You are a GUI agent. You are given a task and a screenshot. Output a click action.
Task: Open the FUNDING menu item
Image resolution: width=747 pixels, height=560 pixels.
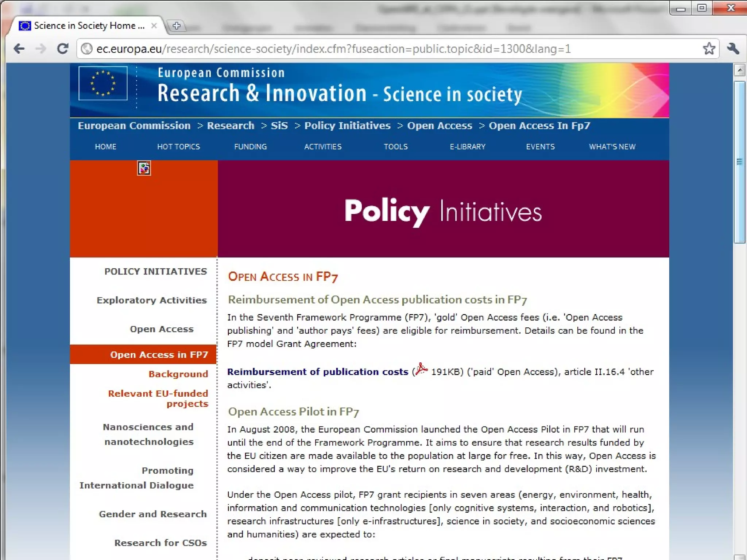click(251, 147)
